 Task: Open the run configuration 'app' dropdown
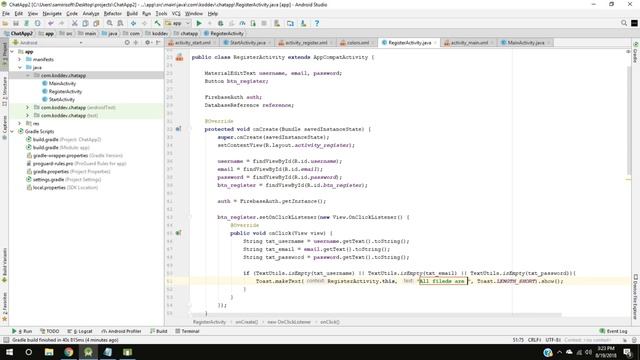[x=177, y=23]
